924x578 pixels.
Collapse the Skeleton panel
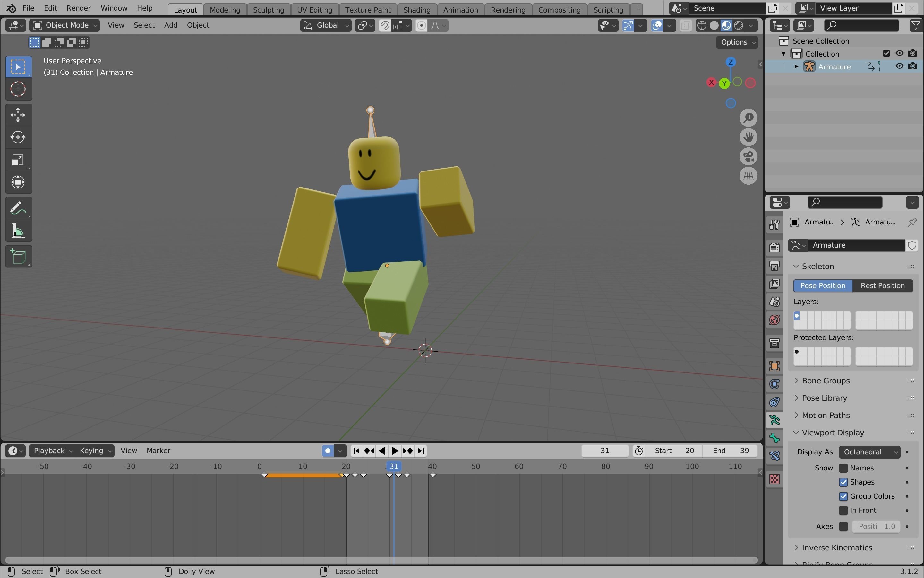coord(817,266)
